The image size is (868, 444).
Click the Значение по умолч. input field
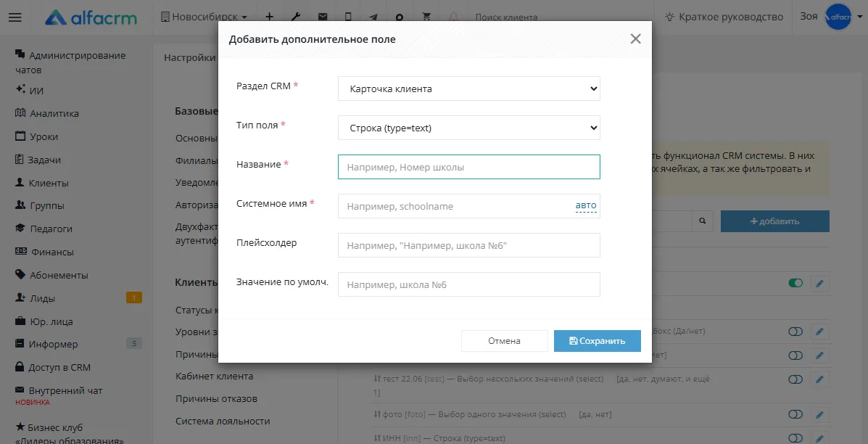[469, 284]
